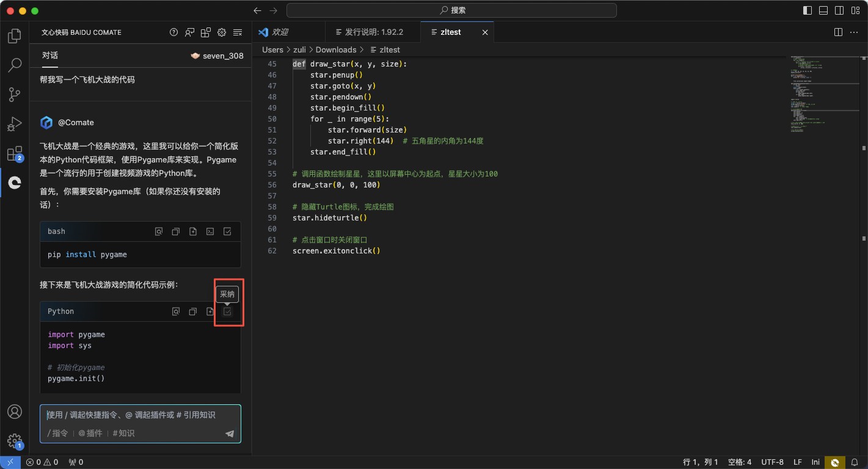Click the Comate status bar icon
The width and height of the screenshot is (868, 469).
tap(835, 462)
